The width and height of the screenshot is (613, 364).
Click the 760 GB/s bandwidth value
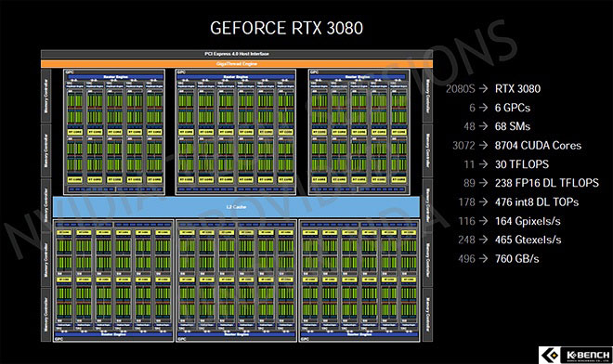coord(516,259)
